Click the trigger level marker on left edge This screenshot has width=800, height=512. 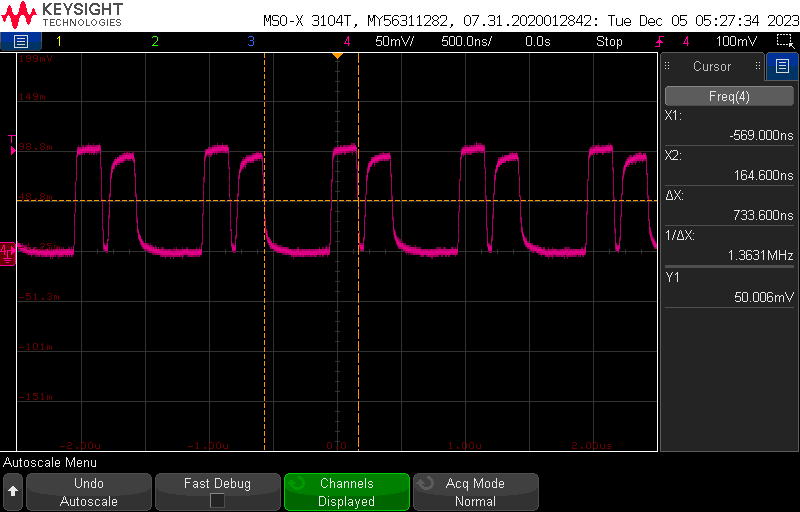(12, 149)
